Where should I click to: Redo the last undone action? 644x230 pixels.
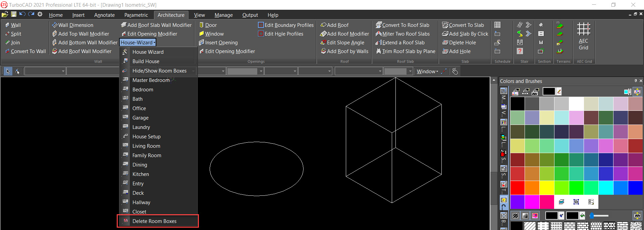tap(31, 14)
